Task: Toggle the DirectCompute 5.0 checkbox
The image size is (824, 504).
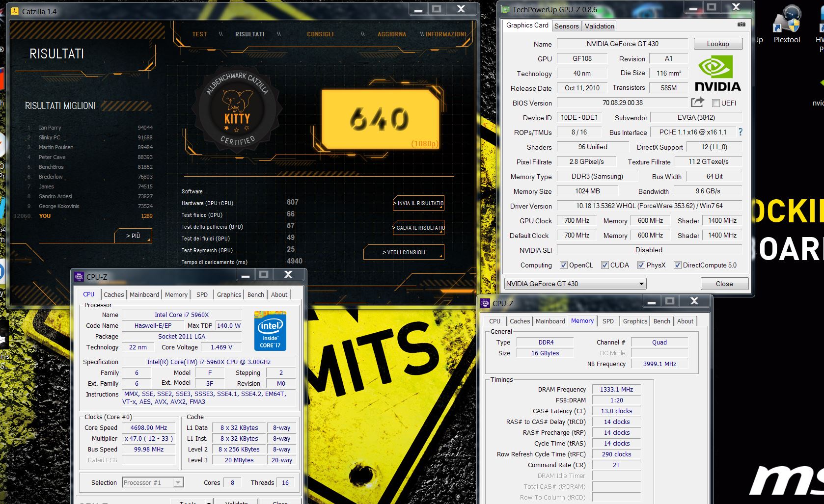Action: tap(677, 265)
